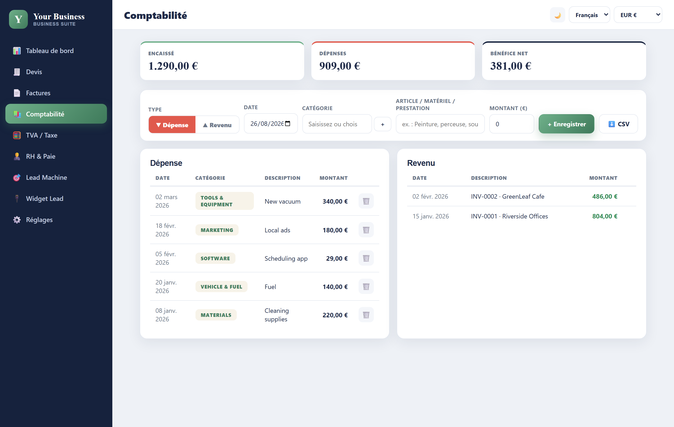The width and height of the screenshot is (674, 427).
Task: Remove the Scheduling app expense
Action: [366, 258]
